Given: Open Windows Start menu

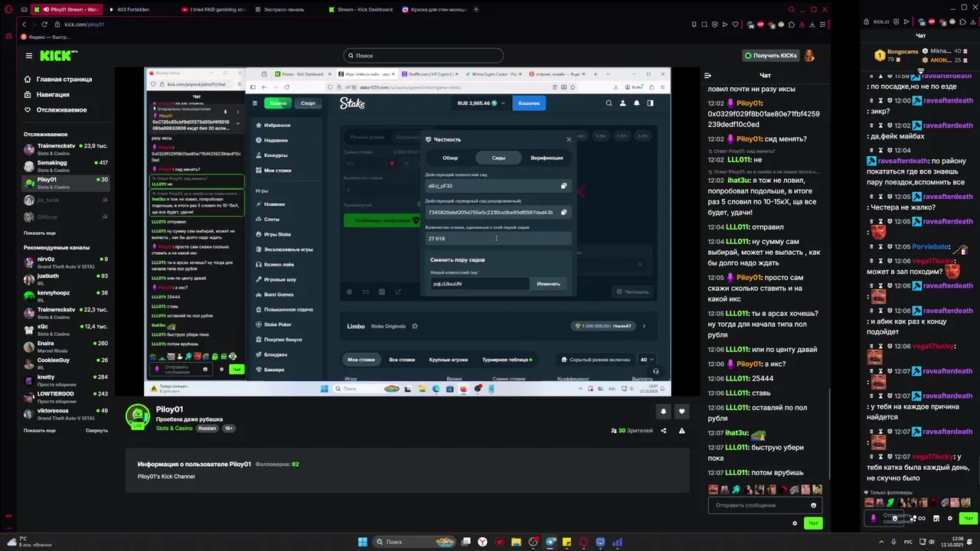Looking at the screenshot, I should pos(362,542).
